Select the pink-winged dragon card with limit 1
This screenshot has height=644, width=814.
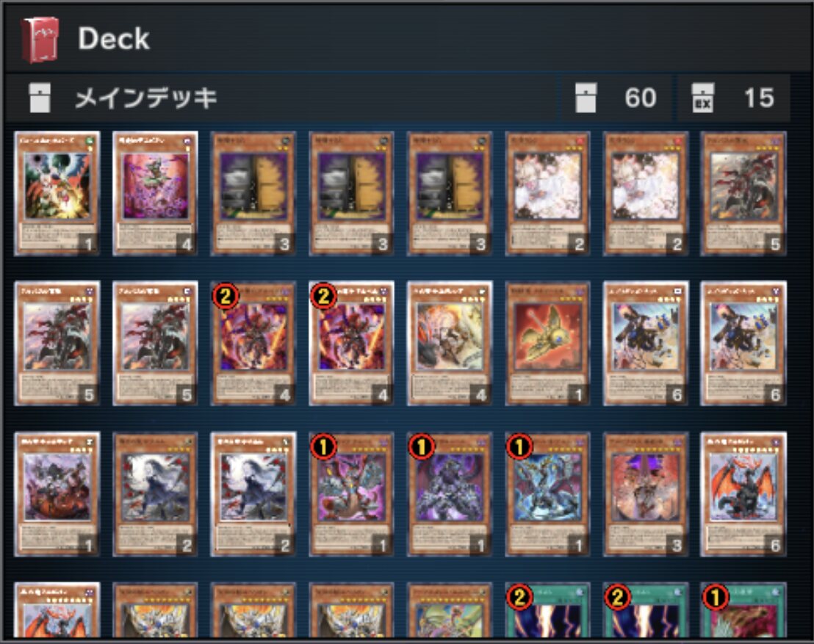coord(351,494)
